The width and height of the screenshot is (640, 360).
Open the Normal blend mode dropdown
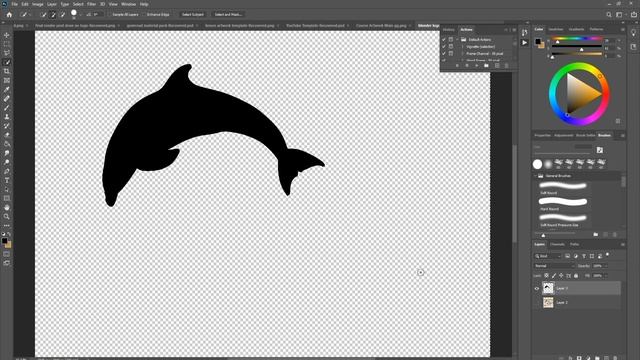(x=554, y=266)
